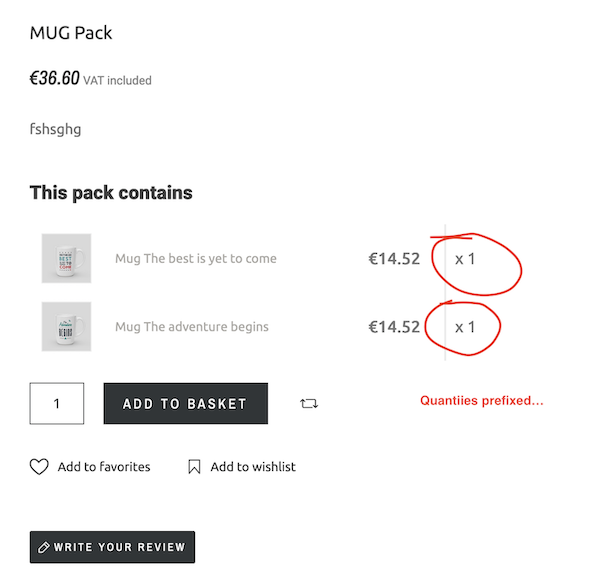Open "Mug The adventure begins" link
This screenshot has height=585, width=600.
pos(191,326)
